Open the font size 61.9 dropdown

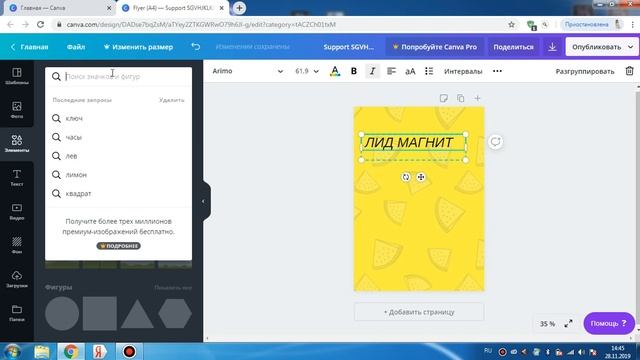coord(307,71)
